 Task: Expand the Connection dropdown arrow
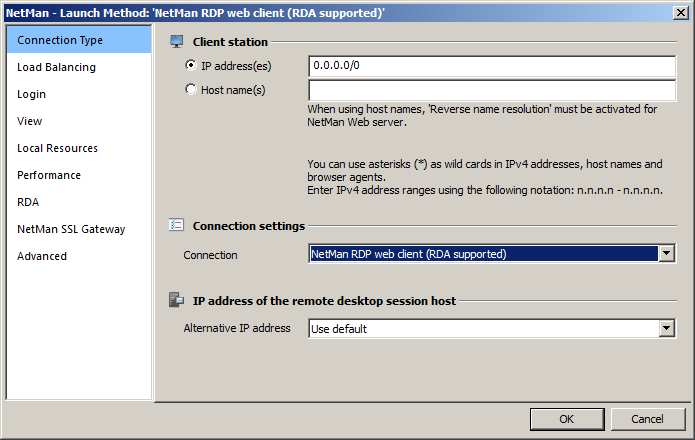pyautogui.click(x=667, y=255)
